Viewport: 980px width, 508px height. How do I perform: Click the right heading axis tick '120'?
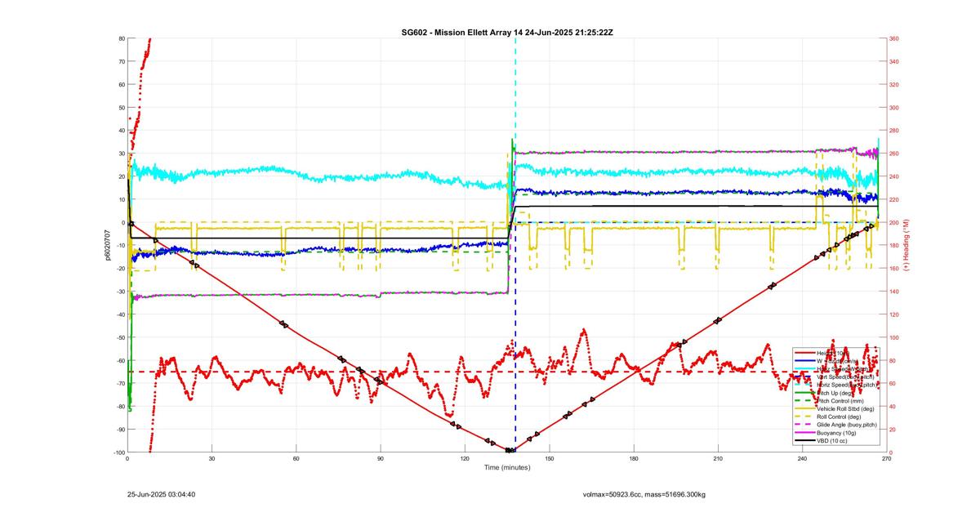pyautogui.click(x=894, y=314)
